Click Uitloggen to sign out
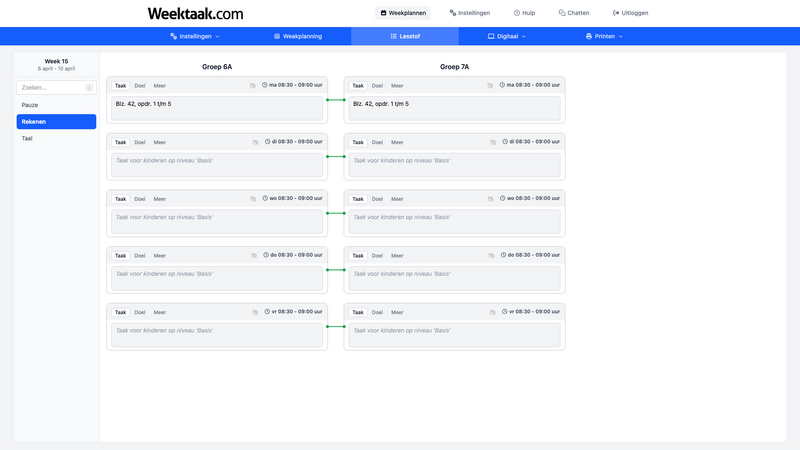Viewport: 800px width, 450px height. tap(631, 13)
